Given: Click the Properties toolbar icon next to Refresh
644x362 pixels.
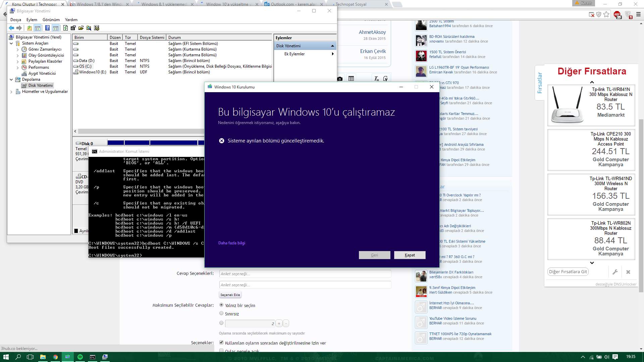Looking at the screenshot, I should (x=73, y=28).
